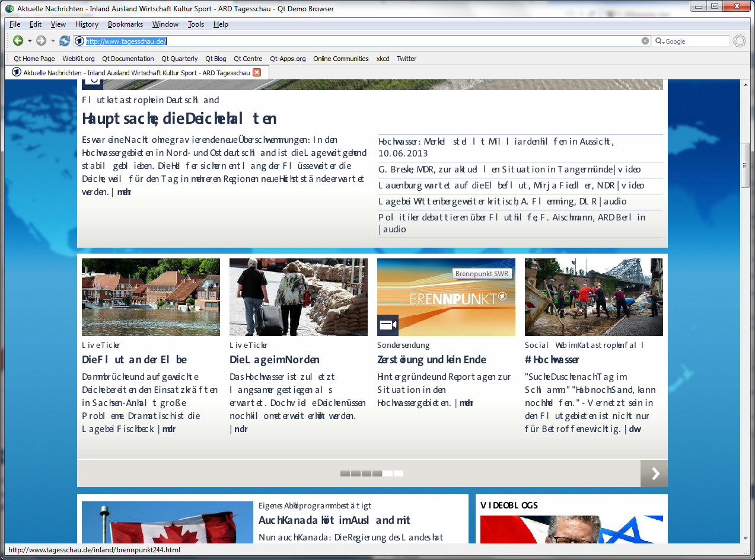Open the '#Hochwasser' headline
The image size is (755, 560).
tap(552, 360)
